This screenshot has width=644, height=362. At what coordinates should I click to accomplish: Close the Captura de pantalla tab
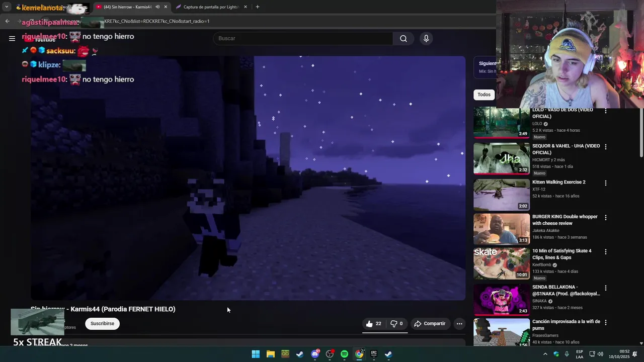(x=246, y=7)
